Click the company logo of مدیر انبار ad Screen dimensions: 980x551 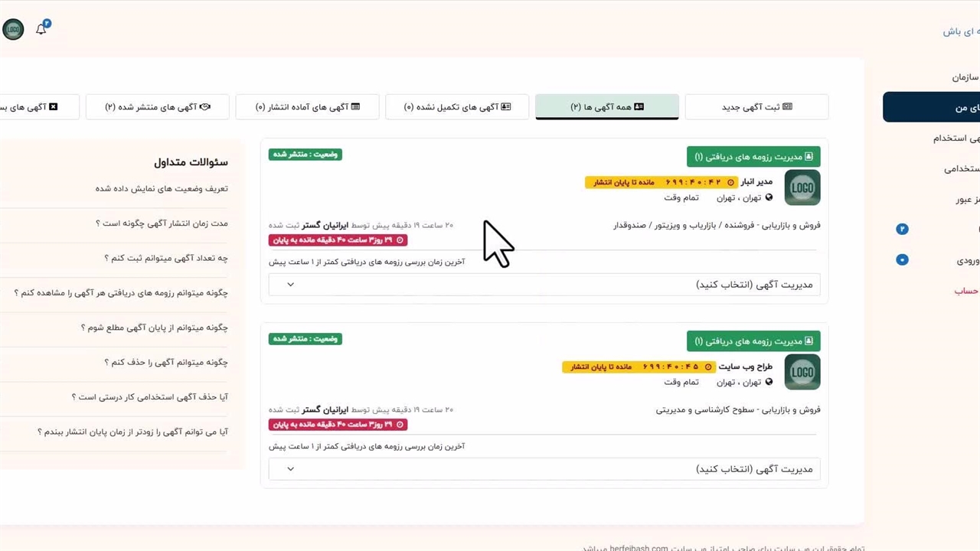pyautogui.click(x=802, y=187)
